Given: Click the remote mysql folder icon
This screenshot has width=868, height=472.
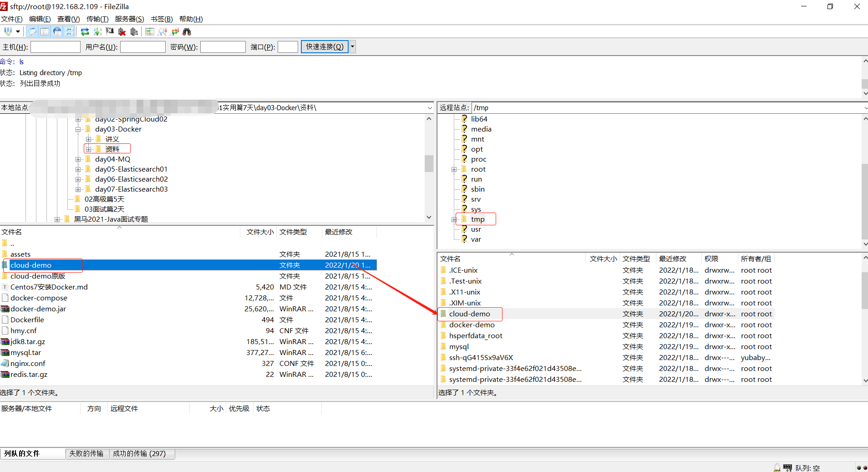Looking at the screenshot, I should pyautogui.click(x=443, y=346).
